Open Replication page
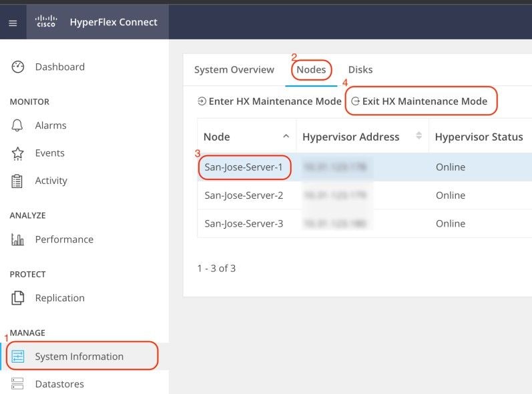The width and height of the screenshot is (532, 394). (x=60, y=298)
